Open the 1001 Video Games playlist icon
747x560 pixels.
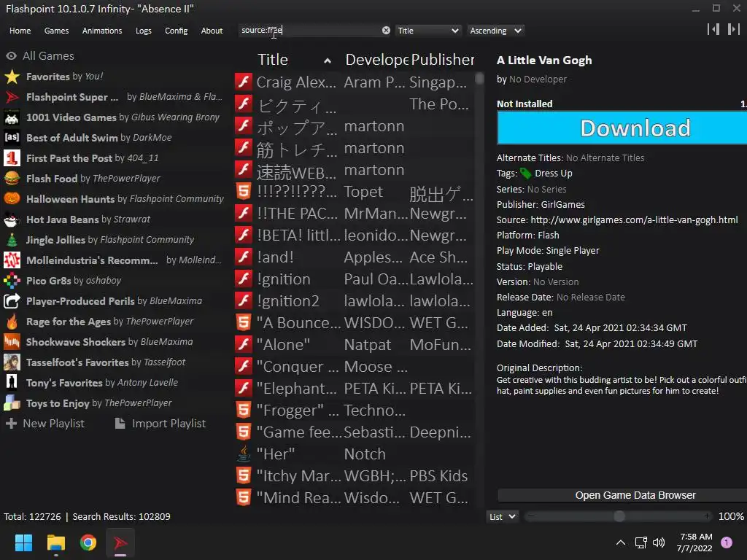12,117
